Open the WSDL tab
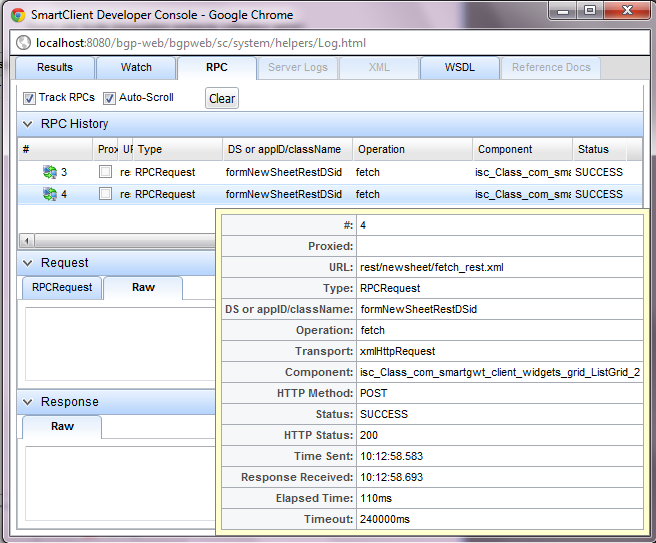The height and width of the screenshot is (543, 656). pos(460,68)
